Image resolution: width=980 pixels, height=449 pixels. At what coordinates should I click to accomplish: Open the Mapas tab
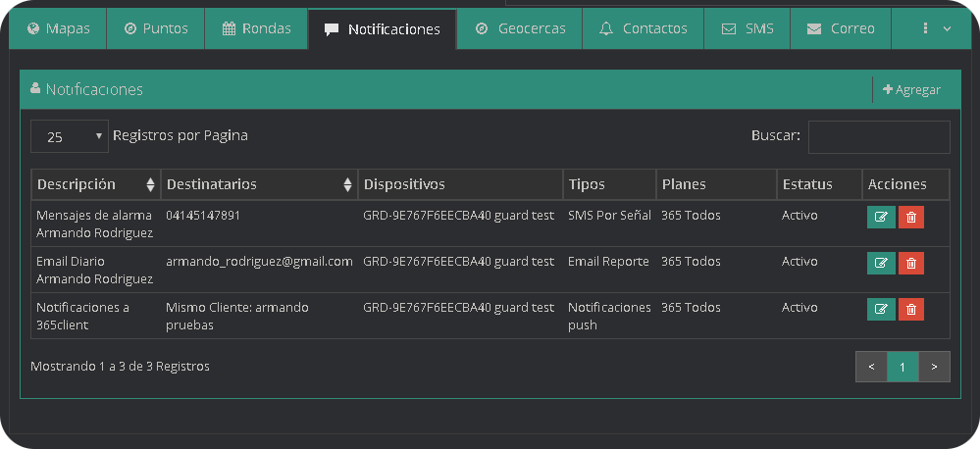58,28
